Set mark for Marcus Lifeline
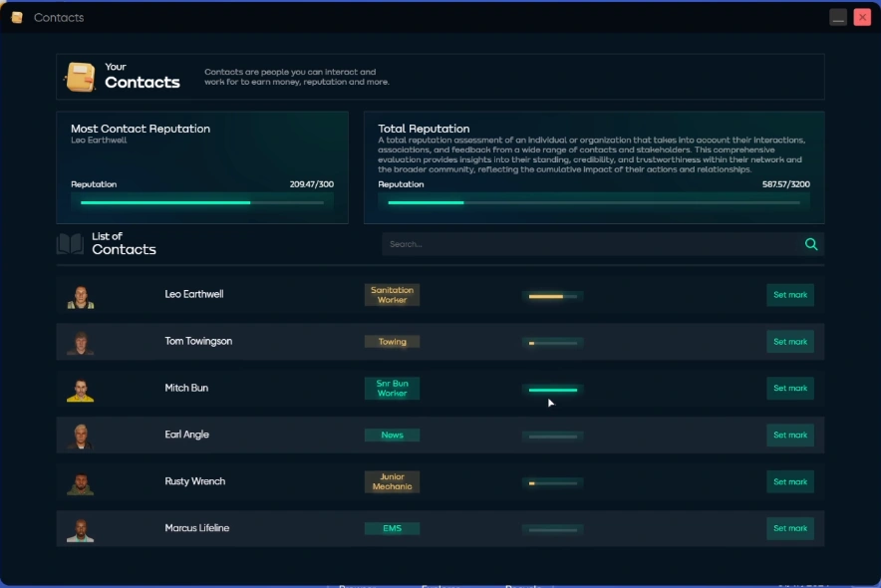881x588 pixels. pyautogui.click(x=790, y=528)
